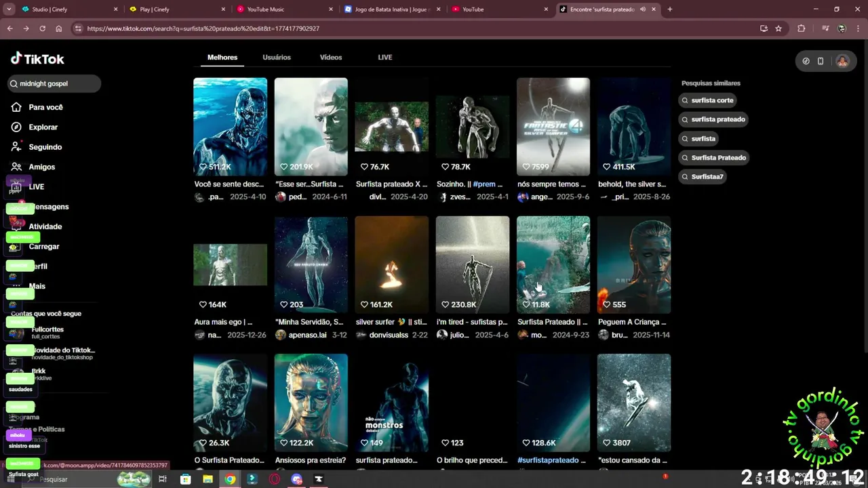The image size is (868, 488).
Task: Open TikTok profile avatar at top right
Action: click(x=842, y=61)
